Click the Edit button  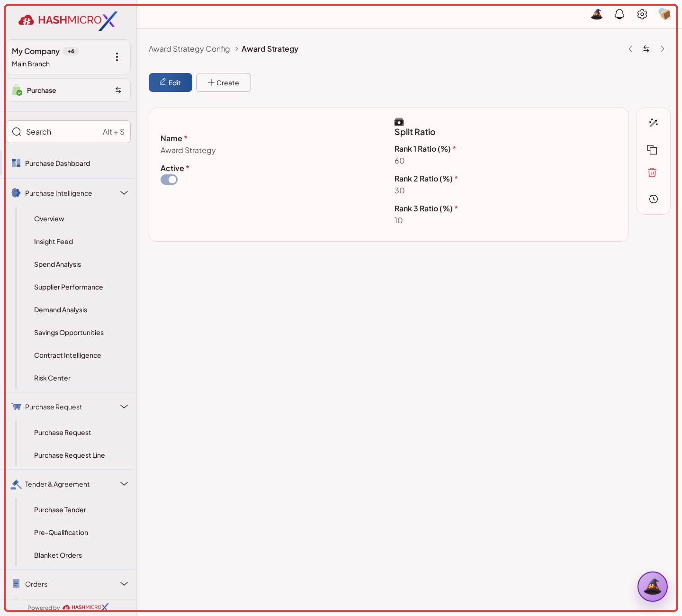(x=170, y=82)
